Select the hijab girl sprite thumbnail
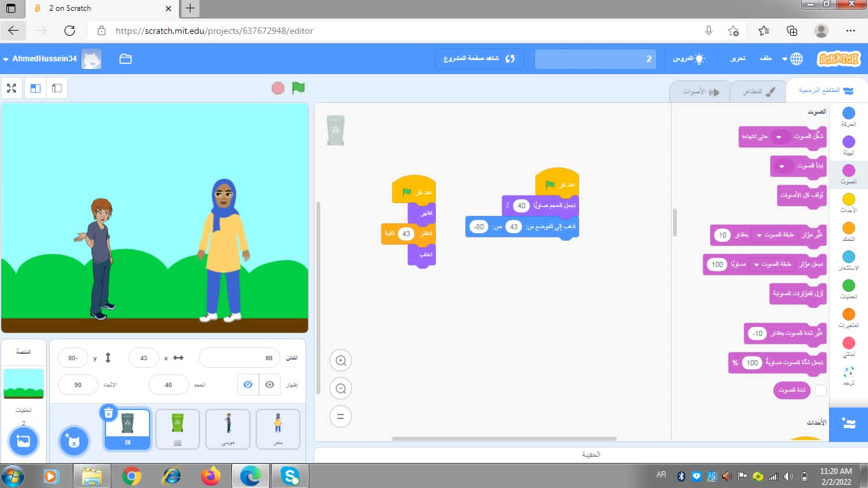This screenshot has height=488, width=868. (x=278, y=429)
